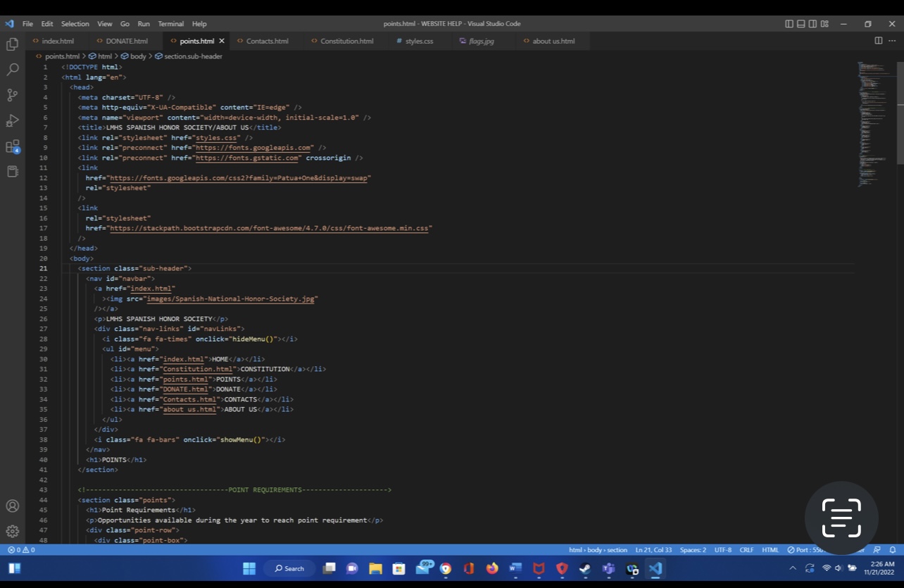
Task: Open the Manage gear menu
Action: pyautogui.click(x=12, y=531)
